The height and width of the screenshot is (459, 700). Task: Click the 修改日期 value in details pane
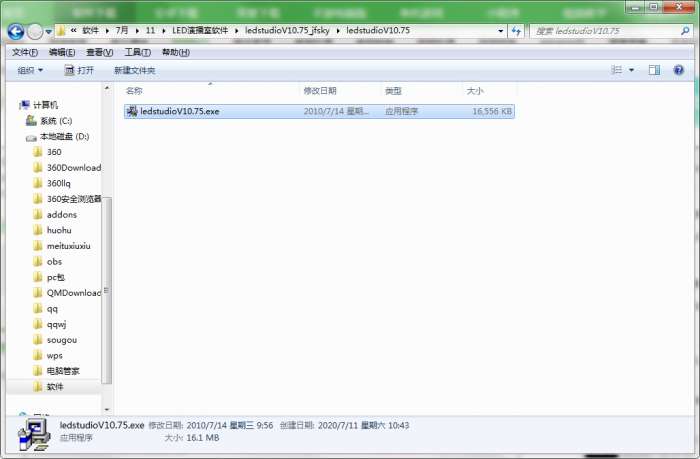coord(229,425)
